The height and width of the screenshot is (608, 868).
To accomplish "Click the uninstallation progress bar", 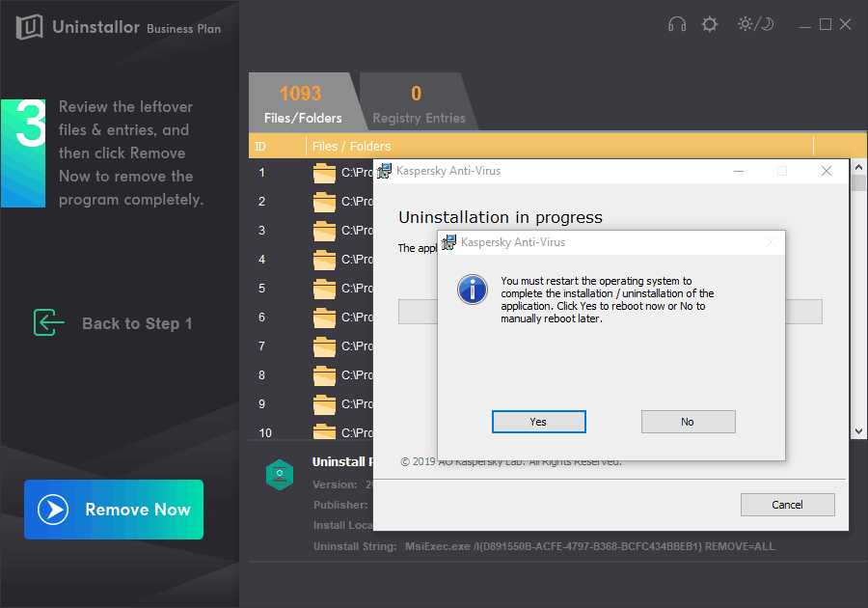I will click(x=610, y=312).
